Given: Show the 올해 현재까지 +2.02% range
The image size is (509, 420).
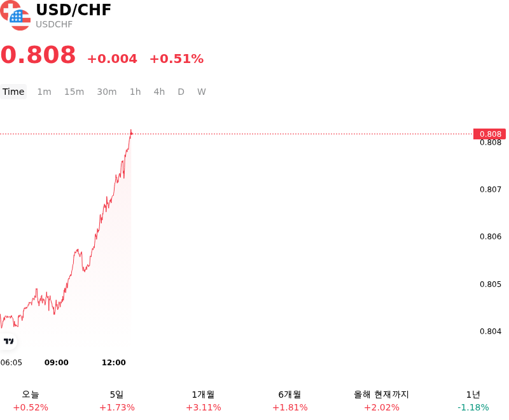Looking at the screenshot, I should coord(381,401).
